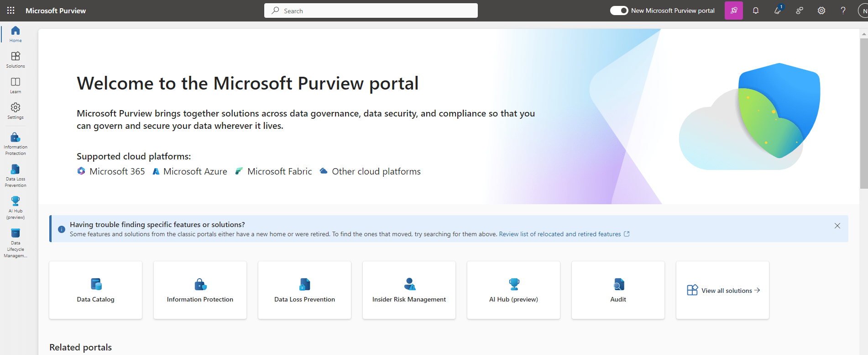This screenshot has height=355, width=868.
Task: Dismiss the trouble finding features banner
Action: tap(837, 226)
